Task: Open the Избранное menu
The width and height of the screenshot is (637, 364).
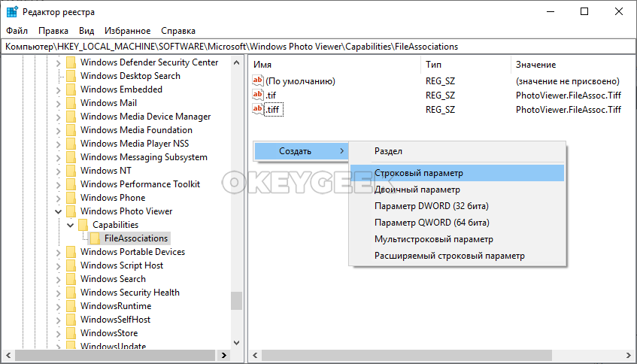Action: [128, 31]
